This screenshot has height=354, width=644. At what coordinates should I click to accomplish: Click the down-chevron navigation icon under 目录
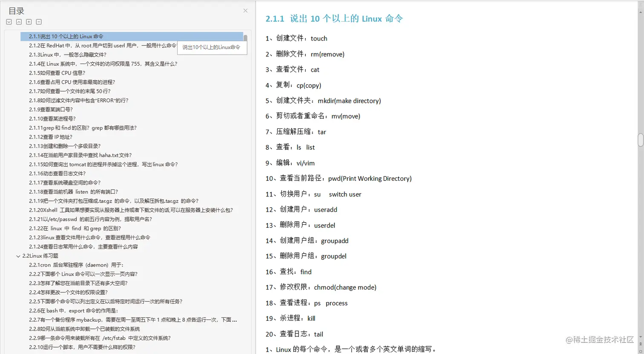(9, 21)
